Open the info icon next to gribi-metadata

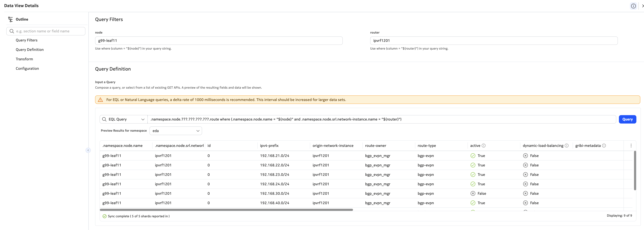604,146
